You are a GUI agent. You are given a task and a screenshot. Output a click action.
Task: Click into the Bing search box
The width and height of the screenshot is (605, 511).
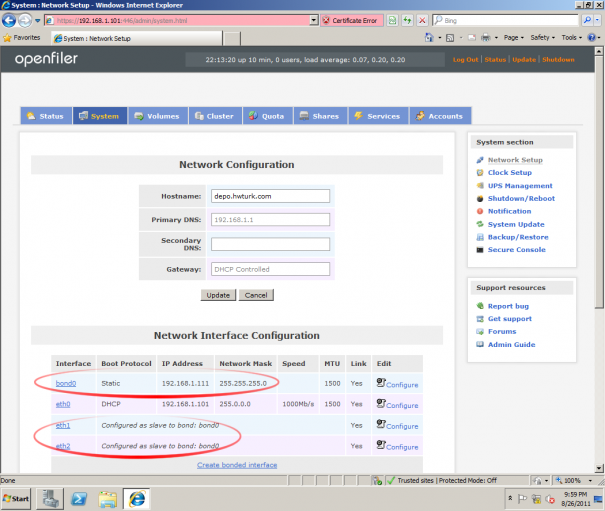pos(505,20)
